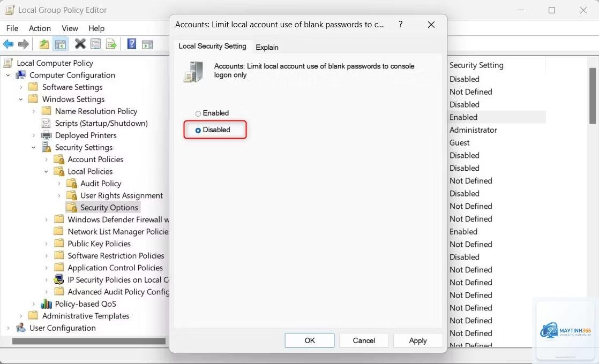Expand the Audit Policy node
The height and width of the screenshot is (364, 599).
(x=59, y=184)
